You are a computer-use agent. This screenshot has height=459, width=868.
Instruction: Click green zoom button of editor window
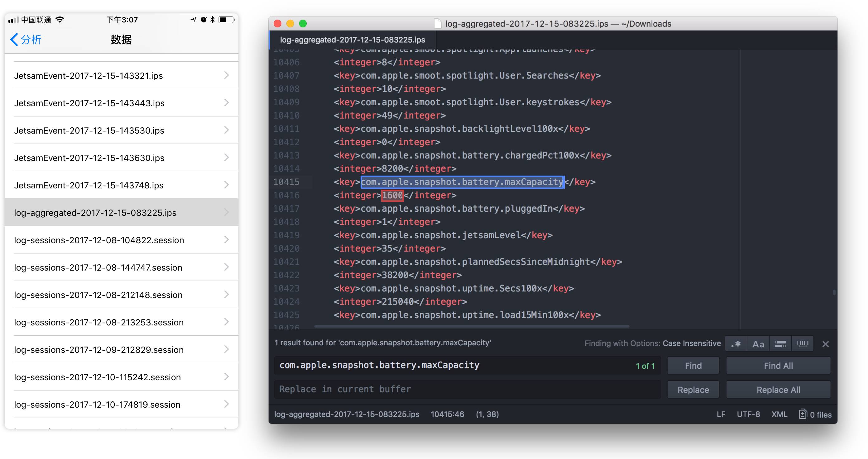tap(303, 24)
